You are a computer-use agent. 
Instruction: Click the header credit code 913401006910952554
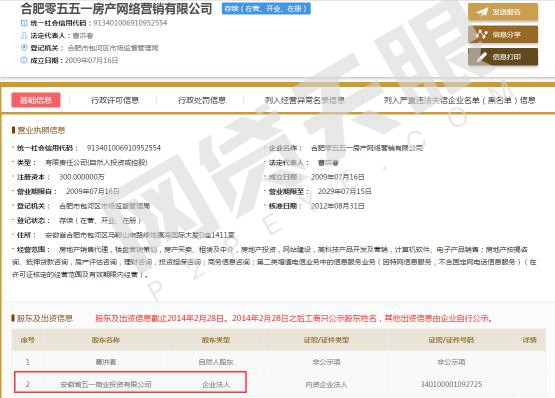coord(130,23)
